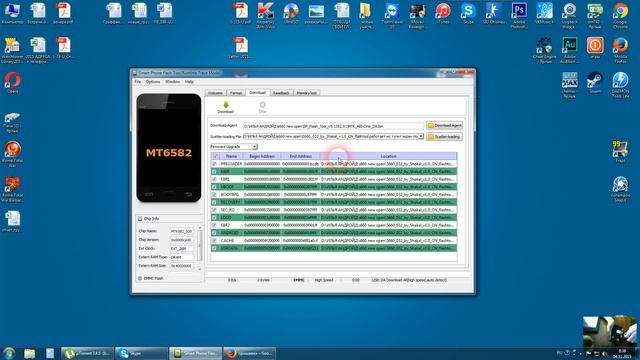The width and height of the screenshot is (640, 360).
Task: Expand the Scatter-loading File path dropdown
Action: click(x=421, y=136)
